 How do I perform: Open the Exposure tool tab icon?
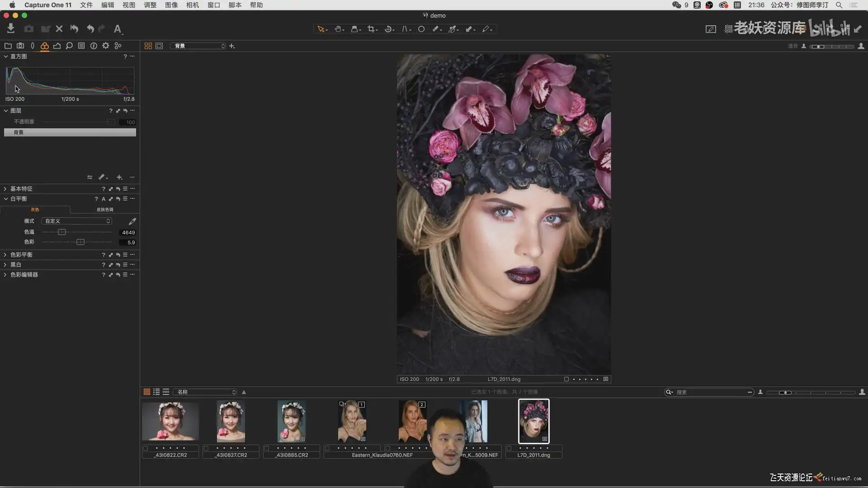pyautogui.click(x=57, y=46)
